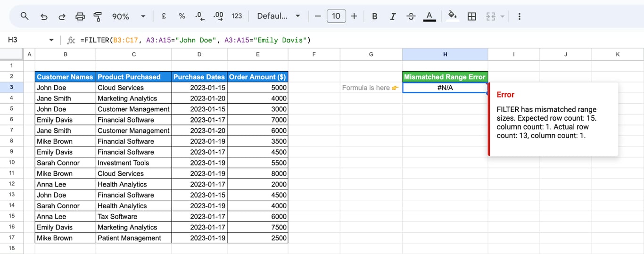The width and height of the screenshot is (644, 254).
Task: Click the 'Formula is here' cell
Action: pos(371,88)
